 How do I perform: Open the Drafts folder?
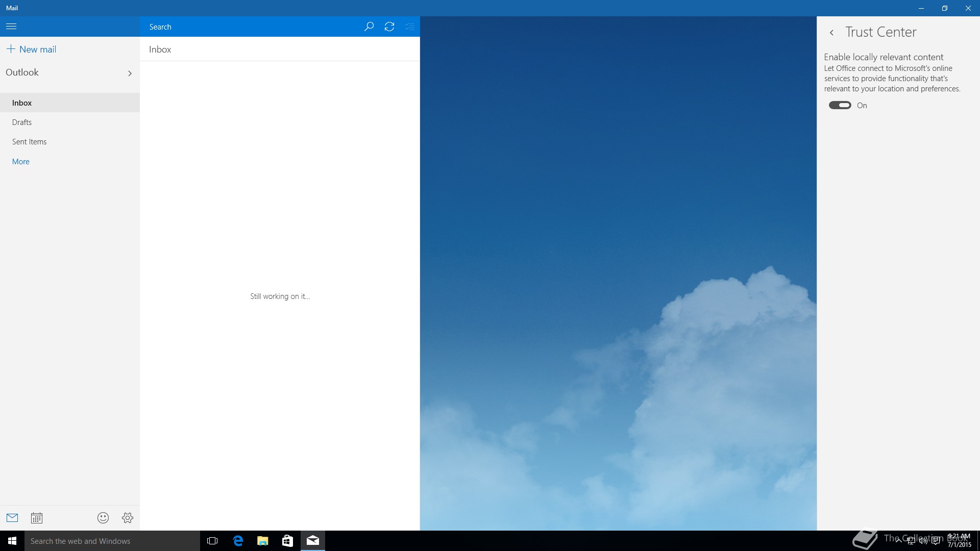[x=22, y=122]
